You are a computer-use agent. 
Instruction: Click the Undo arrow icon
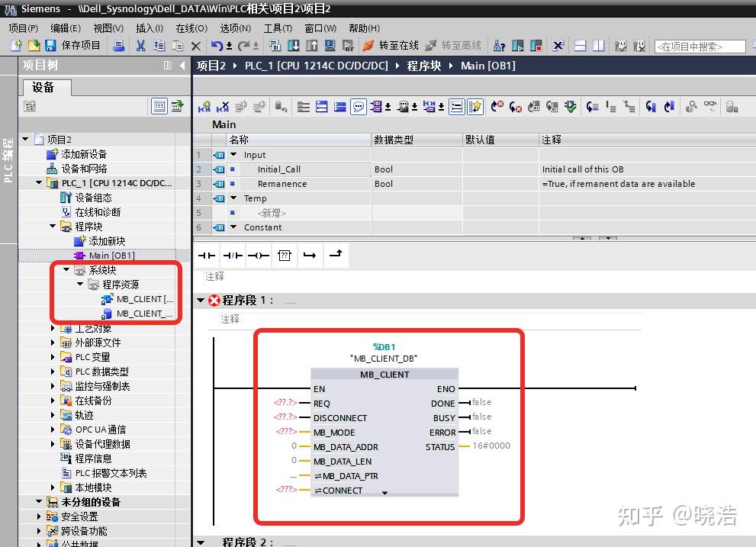[x=217, y=45]
